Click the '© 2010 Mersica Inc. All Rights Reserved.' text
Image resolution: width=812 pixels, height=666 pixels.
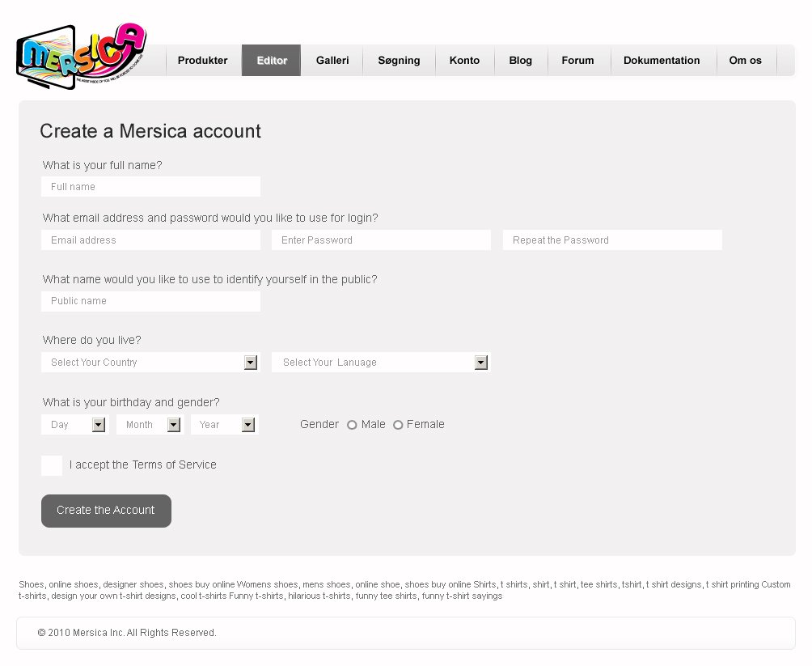(x=127, y=632)
